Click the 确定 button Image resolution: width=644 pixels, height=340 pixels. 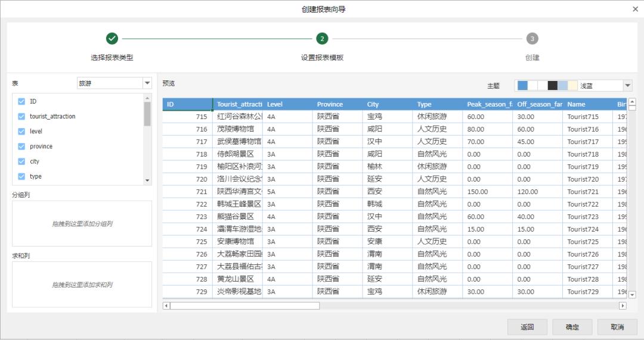(x=572, y=327)
